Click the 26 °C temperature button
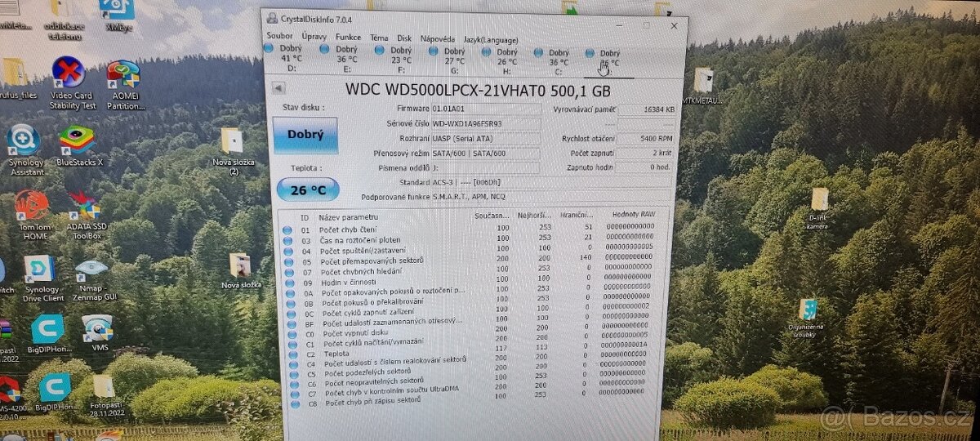This screenshot has width=980, height=441. click(308, 190)
